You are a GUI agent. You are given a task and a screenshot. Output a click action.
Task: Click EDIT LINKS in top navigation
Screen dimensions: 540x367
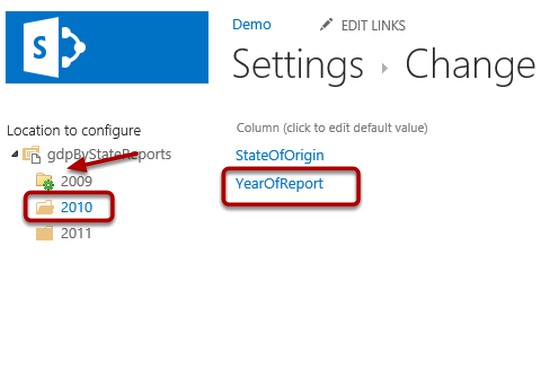373,25
